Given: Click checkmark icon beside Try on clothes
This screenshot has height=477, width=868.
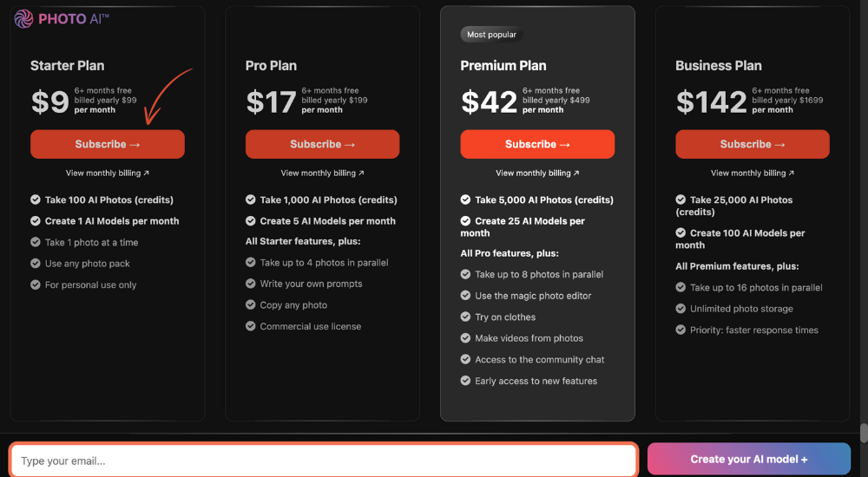Looking at the screenshot, I should [x=465, y=317].
